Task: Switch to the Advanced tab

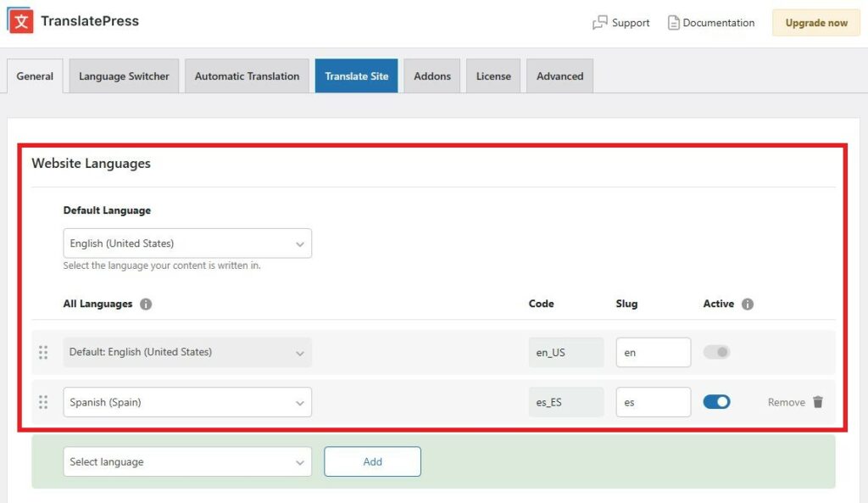Action: [x=559, y=75]
